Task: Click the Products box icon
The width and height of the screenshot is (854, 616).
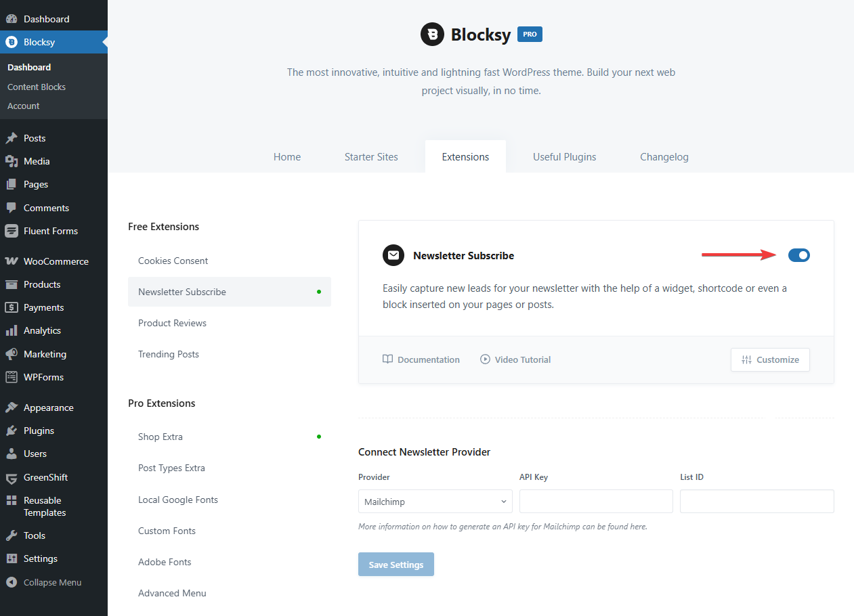Action: tap(12, 284)
